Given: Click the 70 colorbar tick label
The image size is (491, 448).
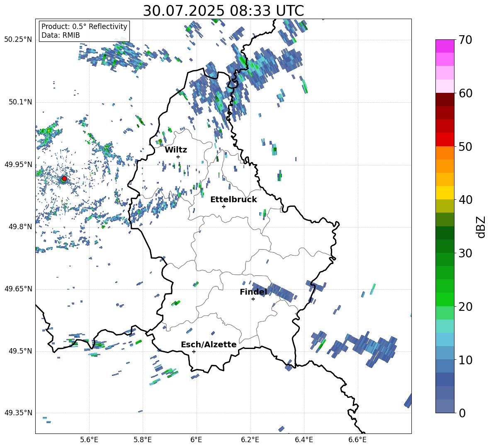Looking at the screenshot, I should click(465, 40).
